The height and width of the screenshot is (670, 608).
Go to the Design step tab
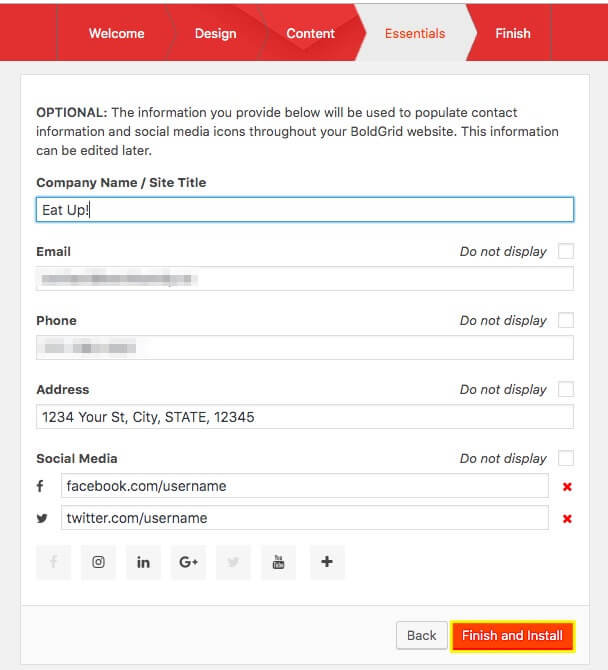click(x=215, y=33)
